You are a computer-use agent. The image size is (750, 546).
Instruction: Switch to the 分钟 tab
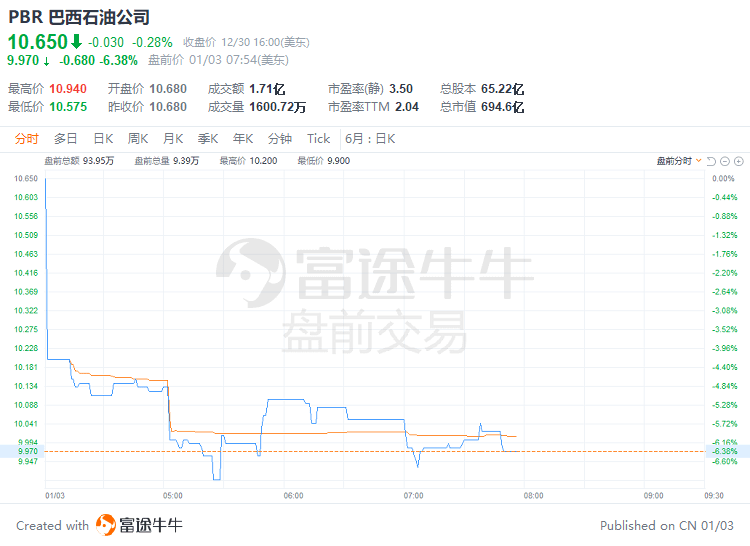coord(280,139)
